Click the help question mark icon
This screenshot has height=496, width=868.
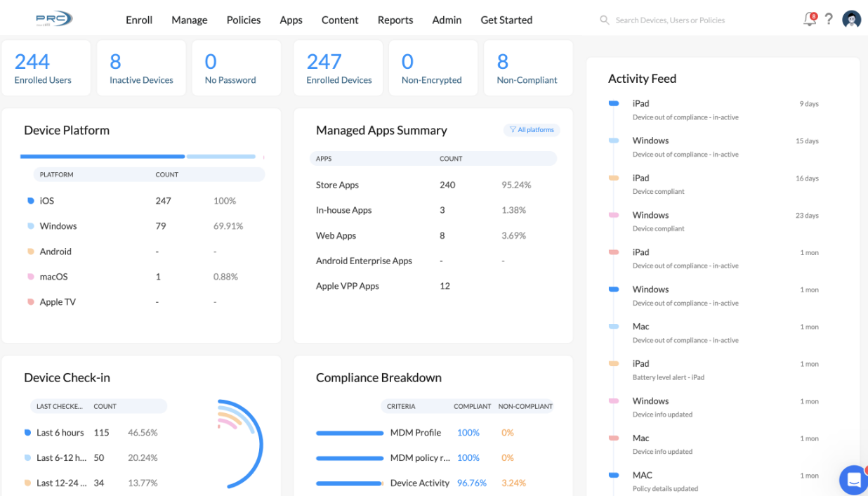829,19
